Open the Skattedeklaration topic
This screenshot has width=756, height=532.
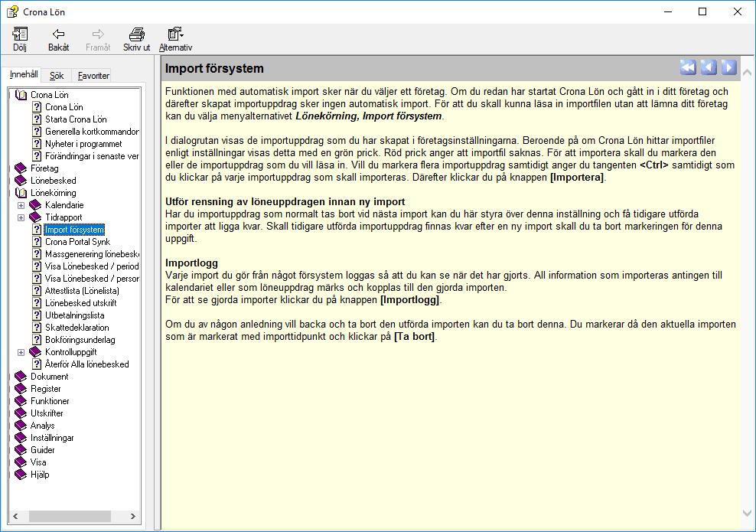(x=77, y=328)
